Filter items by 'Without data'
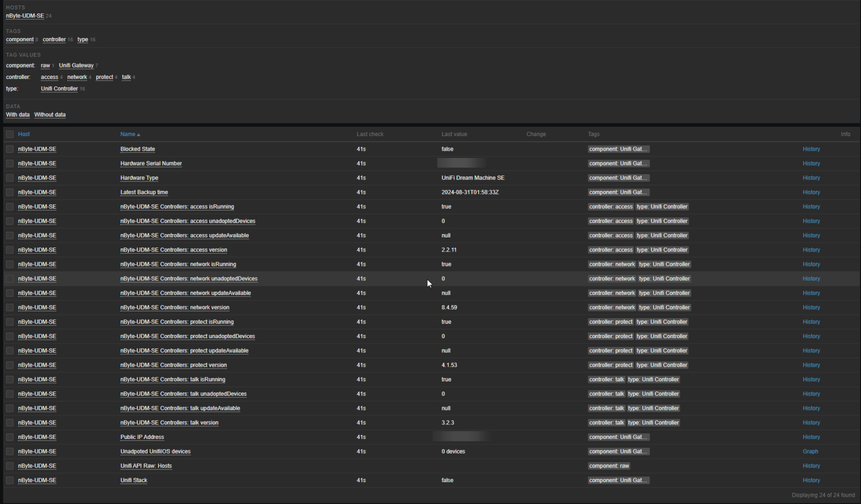This screenshot has width=861, height=504. point(49,114)
